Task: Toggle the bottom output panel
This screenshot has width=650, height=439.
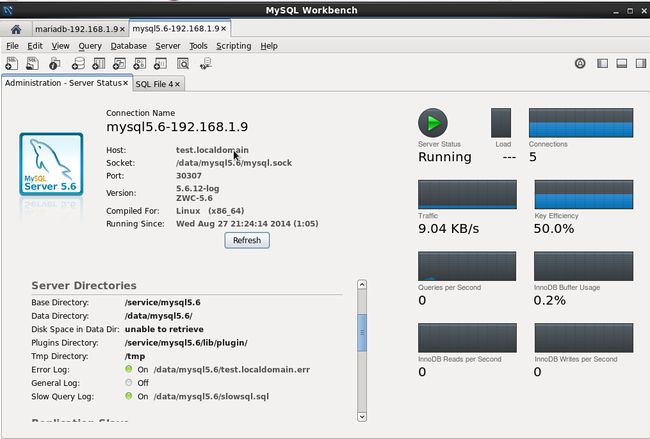Action: point(621,63)
